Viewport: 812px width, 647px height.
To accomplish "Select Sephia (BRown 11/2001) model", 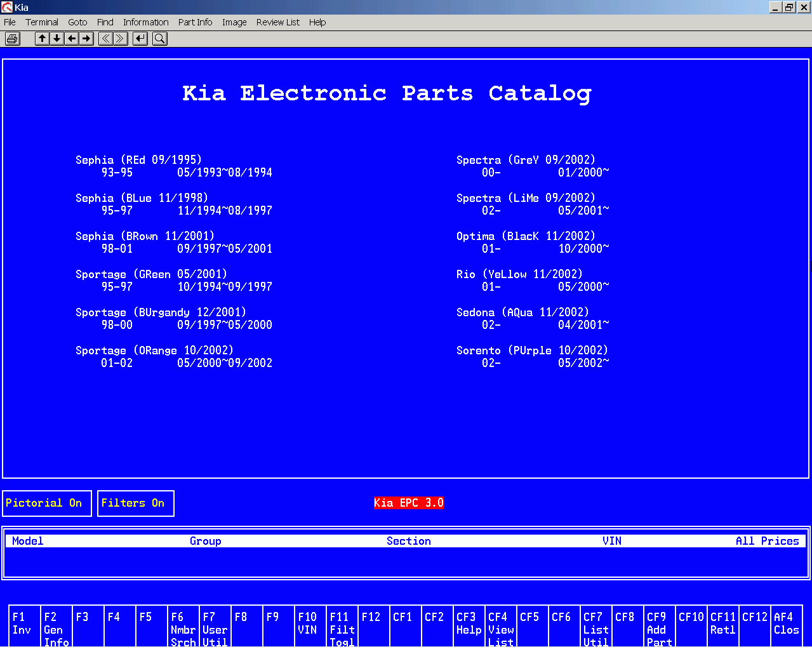I will coord(145,236).
